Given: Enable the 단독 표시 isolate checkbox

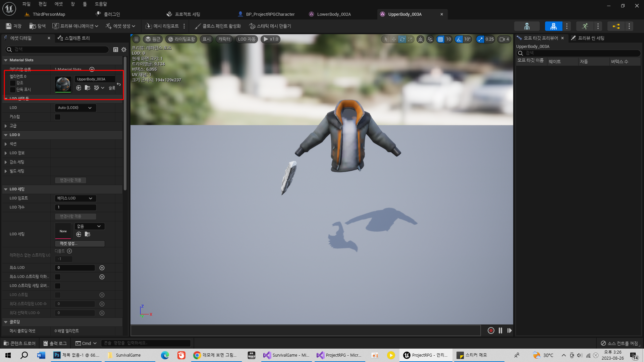Looking at the screenshot, I should (13, 90).
